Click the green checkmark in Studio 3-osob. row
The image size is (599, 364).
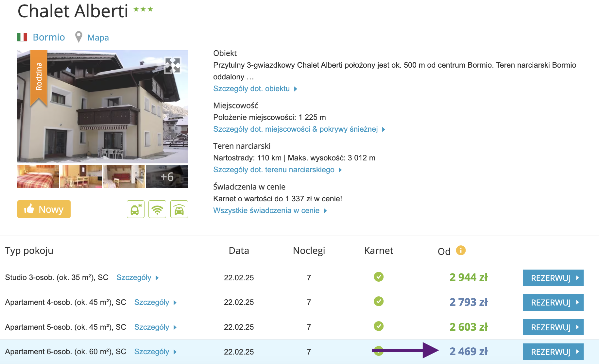click(379, 277)
